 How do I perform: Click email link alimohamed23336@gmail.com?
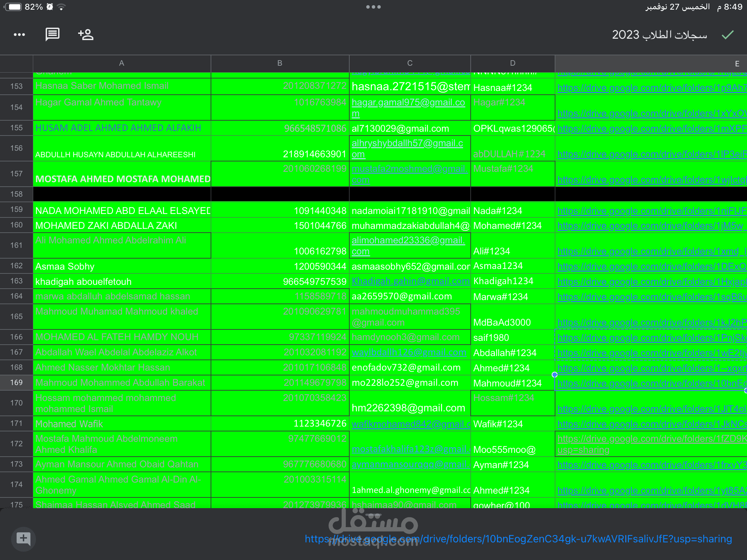point(408,241)
